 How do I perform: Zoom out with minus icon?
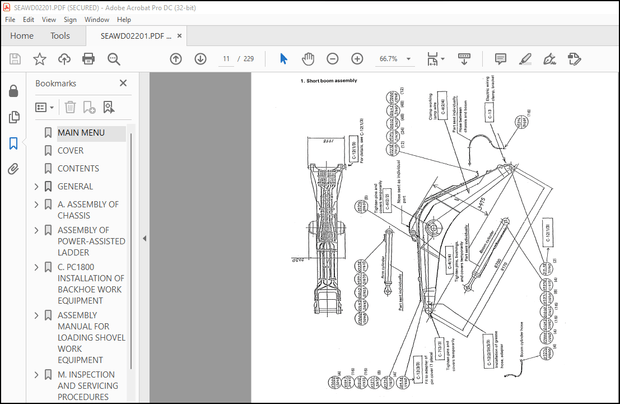tap(333, 59)
